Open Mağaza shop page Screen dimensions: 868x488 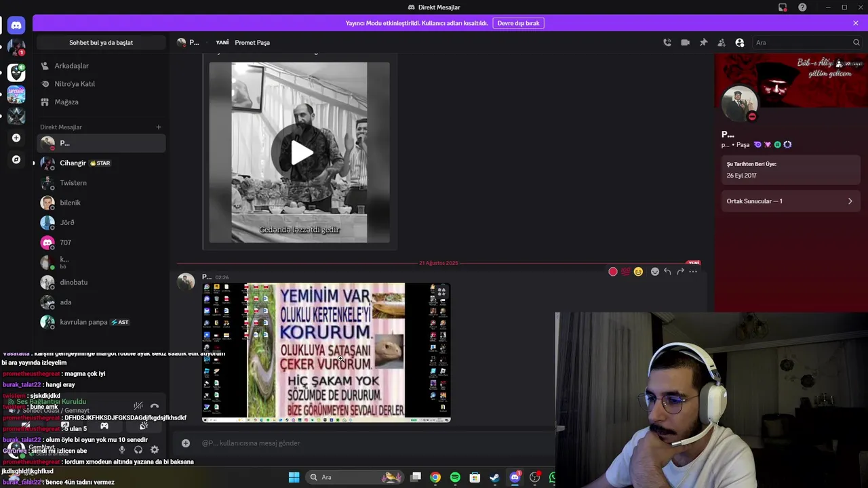point(101,102)
